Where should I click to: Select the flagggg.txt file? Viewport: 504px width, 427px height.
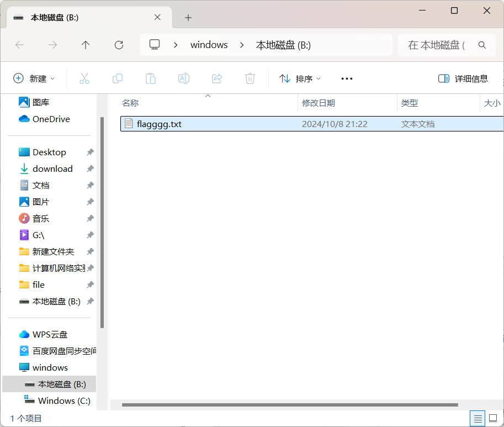click(159, 124)
